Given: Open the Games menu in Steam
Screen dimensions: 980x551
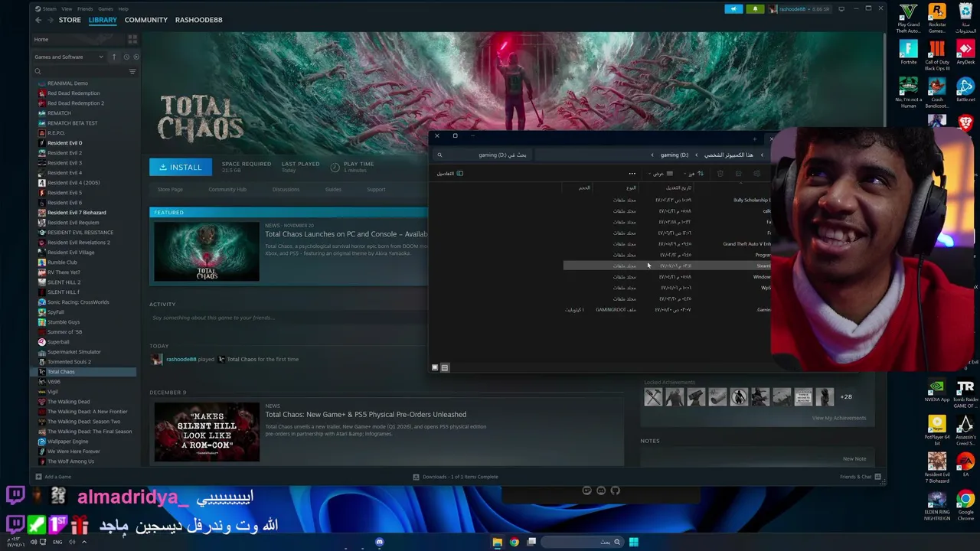Looking at the screenshot, I should (x=106, y=8).
